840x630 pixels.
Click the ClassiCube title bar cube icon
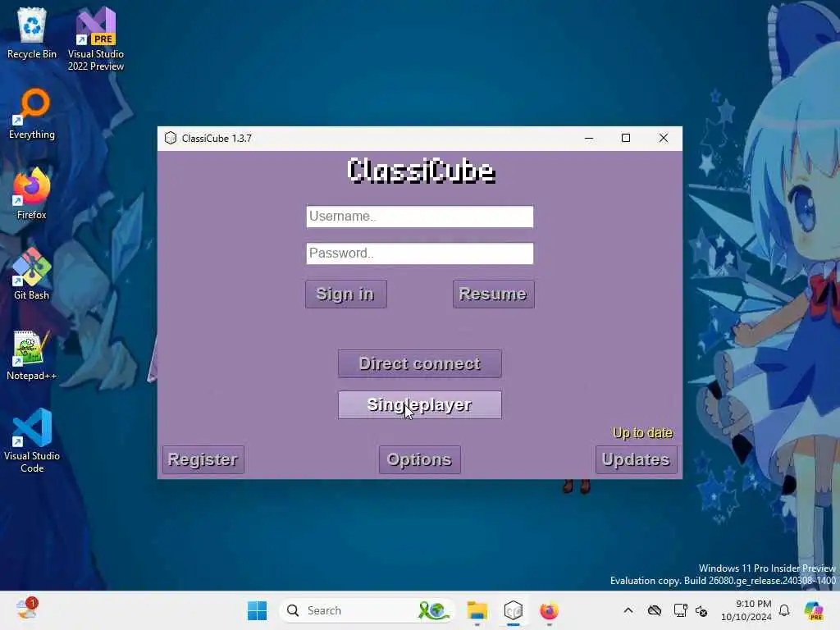click(x=171, y=138)
